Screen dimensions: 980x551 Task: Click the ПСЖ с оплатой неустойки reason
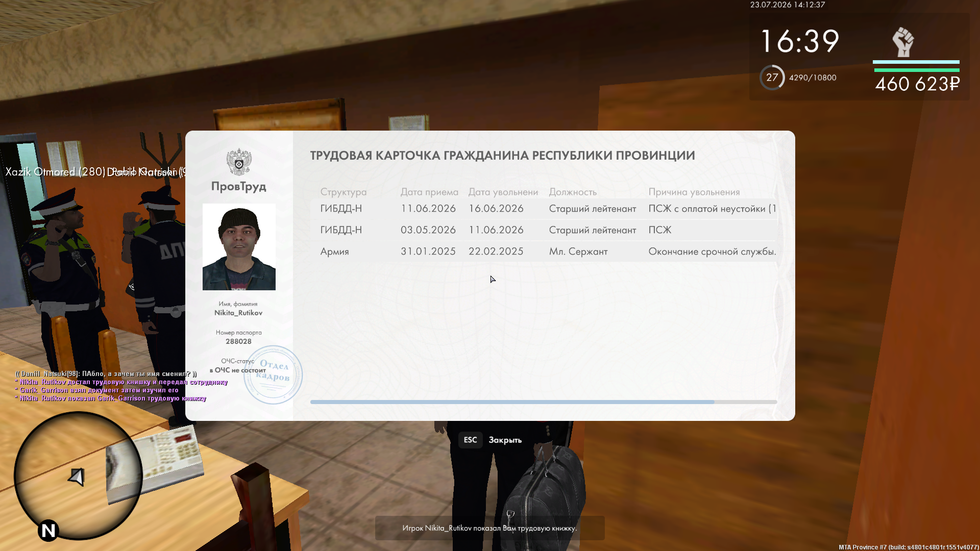[713, 209]
